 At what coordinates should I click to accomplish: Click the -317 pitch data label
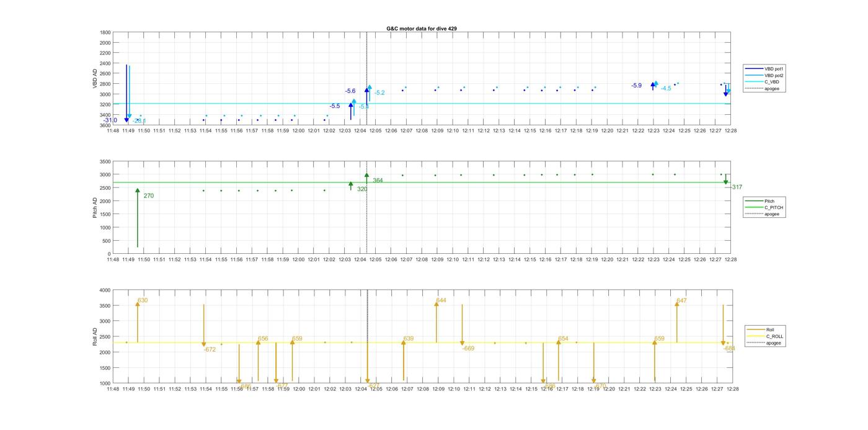(x=736, y=187)
